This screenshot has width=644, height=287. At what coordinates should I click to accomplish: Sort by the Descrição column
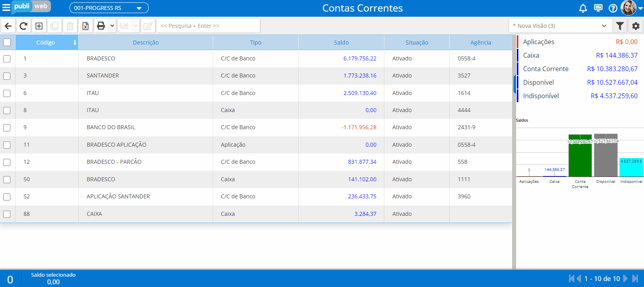coord(145,43)
